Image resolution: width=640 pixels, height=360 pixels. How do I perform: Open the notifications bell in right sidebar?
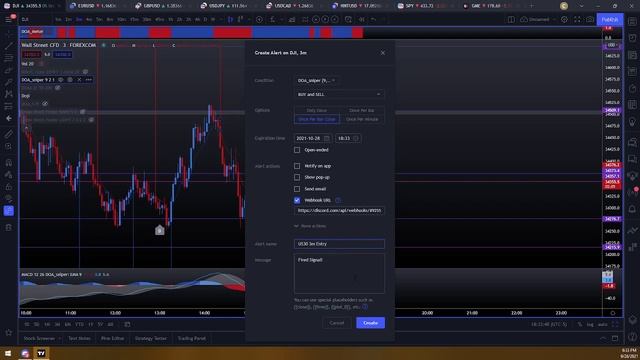tap(632, 209)
